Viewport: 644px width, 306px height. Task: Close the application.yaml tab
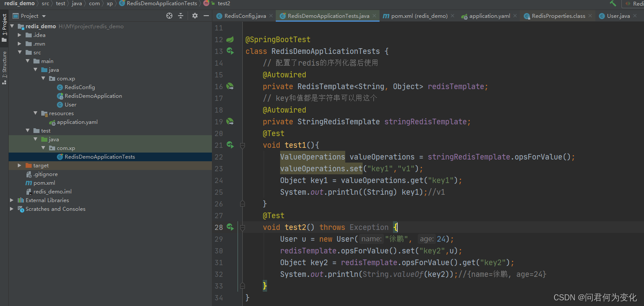(515, 16)
